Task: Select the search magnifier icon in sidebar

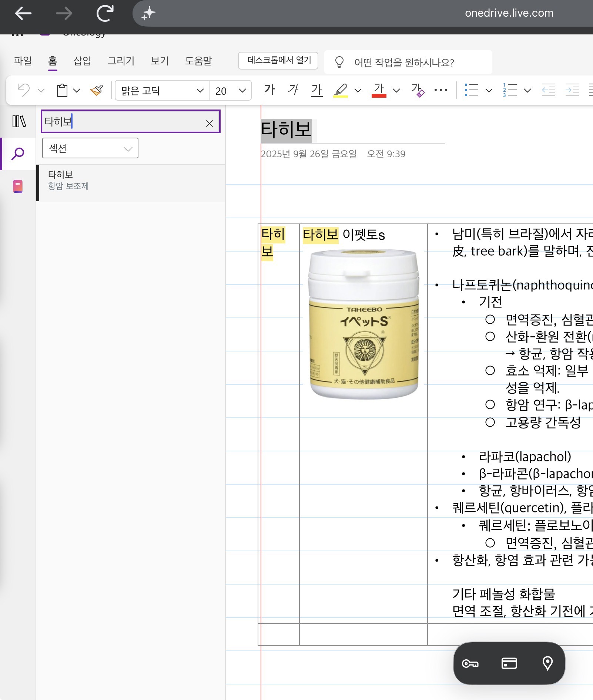Action: (18, 154)
